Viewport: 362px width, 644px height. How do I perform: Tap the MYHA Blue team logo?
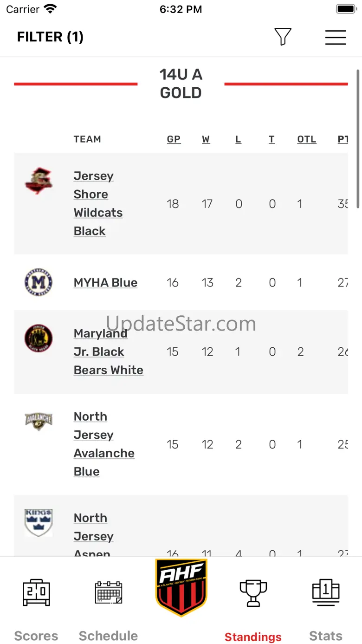(x=39, y=282)
